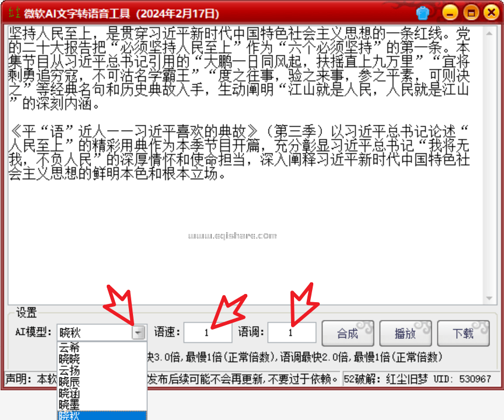Click scrollbar down arrow in text area

pos(490,298)
